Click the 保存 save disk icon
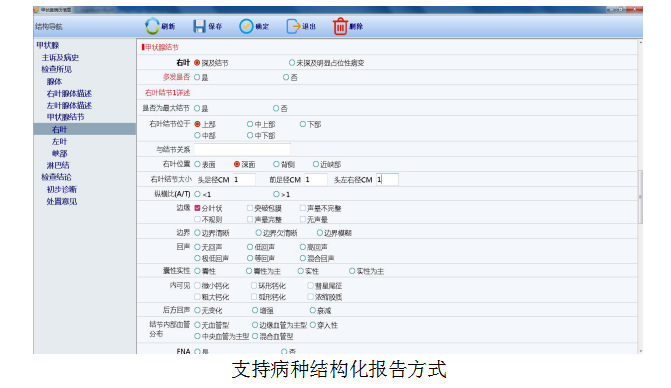Viewport: 671px width, 388px height. [x=199, y=27]
